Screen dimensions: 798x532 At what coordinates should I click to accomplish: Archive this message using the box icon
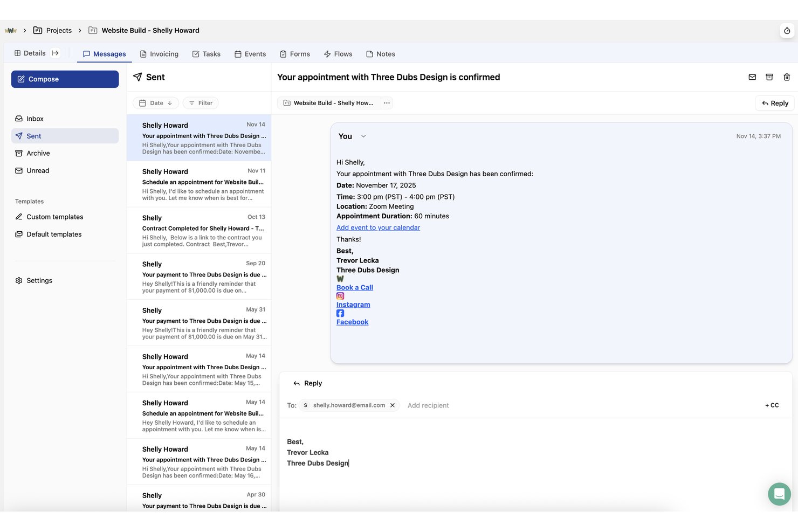[769, 77]
